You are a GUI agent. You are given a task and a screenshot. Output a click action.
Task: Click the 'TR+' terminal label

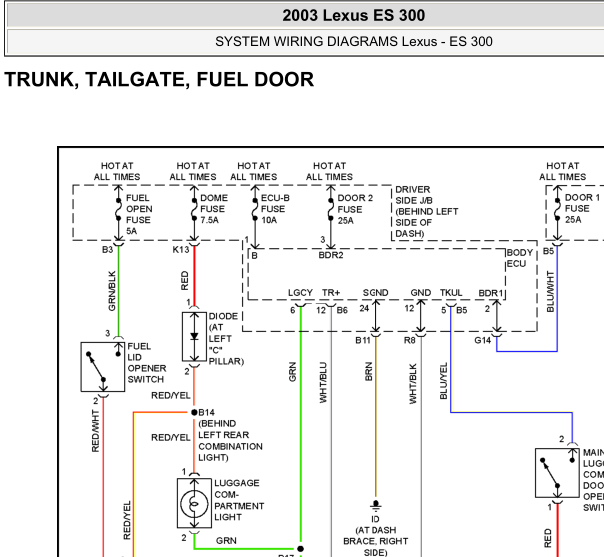coord(331,293)
